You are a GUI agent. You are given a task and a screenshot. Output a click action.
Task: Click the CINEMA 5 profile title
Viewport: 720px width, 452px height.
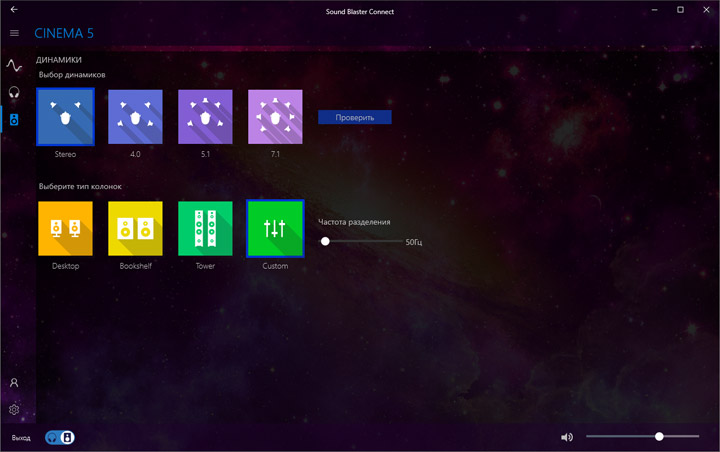click(x=64, y=33)
